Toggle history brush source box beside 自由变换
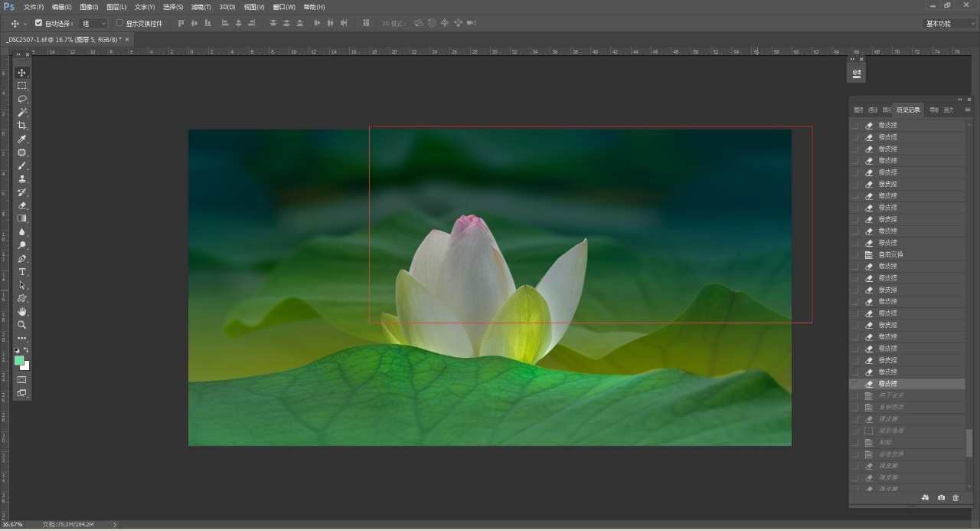This screenshot has width=980, height=531. [855, 254]
